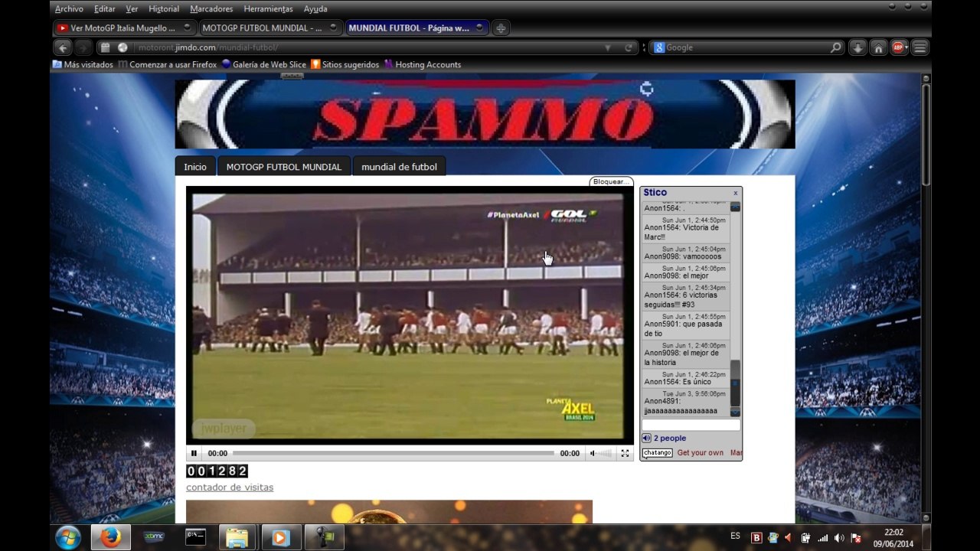Screen dimensions: 980x551
Task: Open the Galería de Web Slice bookmark
Action: pos(263,65)
